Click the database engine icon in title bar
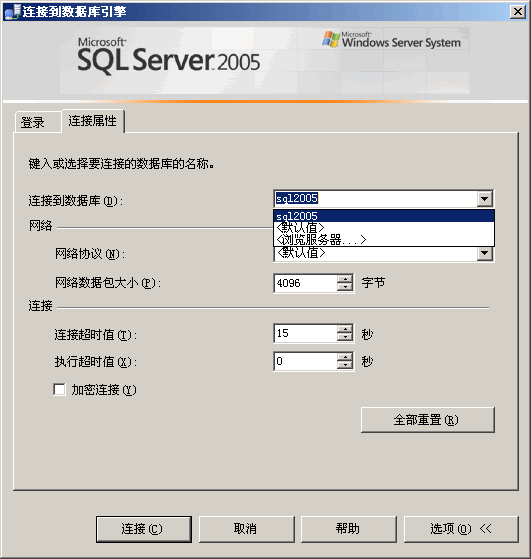The height and width of the screenshot is (559, 531). tap(12, 12)
